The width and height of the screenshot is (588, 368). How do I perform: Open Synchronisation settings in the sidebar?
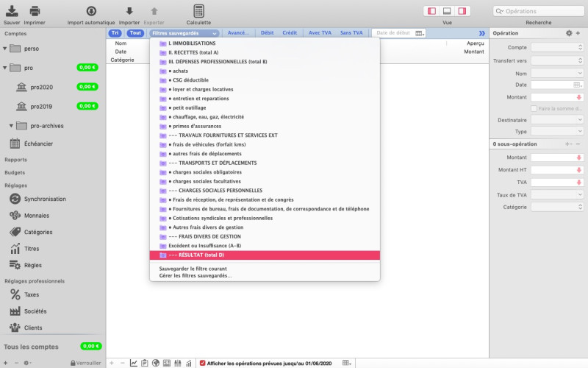(44, 199)
